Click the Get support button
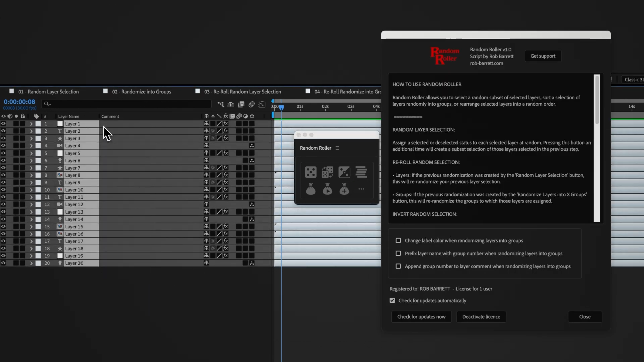Image resolution: width=644 pixels, height=362 pixels. pos(543,56)
